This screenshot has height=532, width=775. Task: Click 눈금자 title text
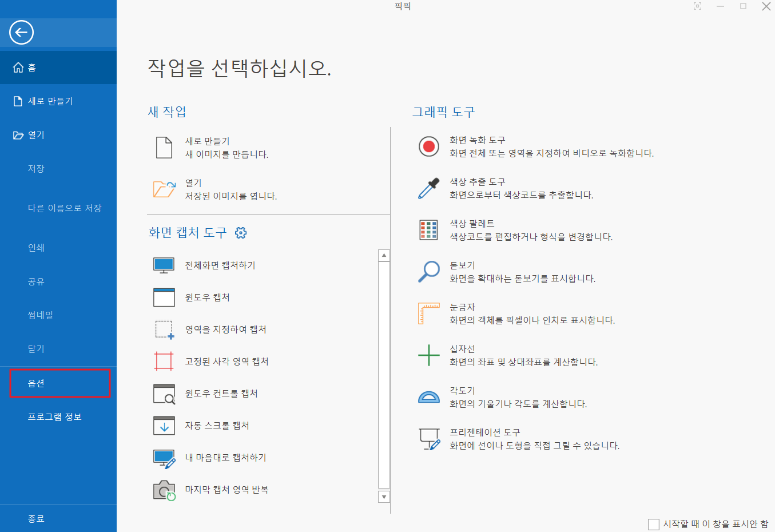click(462, 307)
